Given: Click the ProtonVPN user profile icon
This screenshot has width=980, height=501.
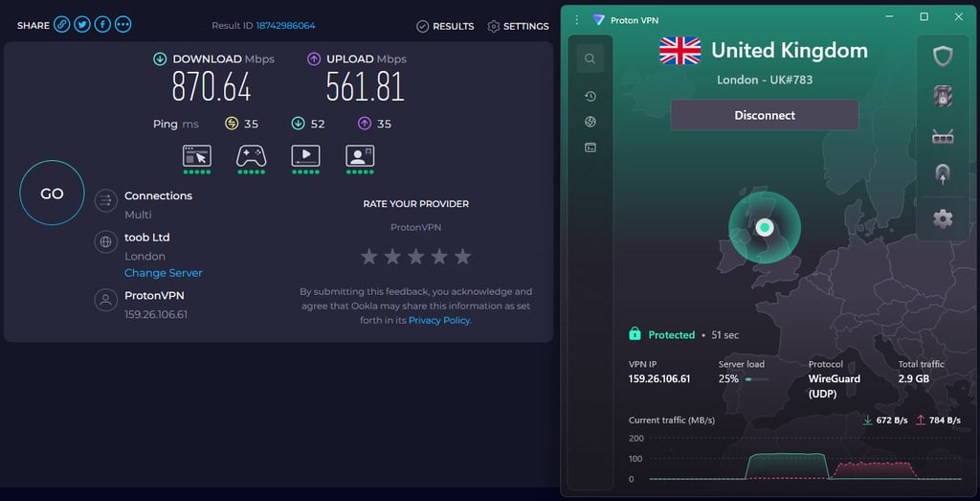Looking at the screenshot, I should (x=105, y=300).
